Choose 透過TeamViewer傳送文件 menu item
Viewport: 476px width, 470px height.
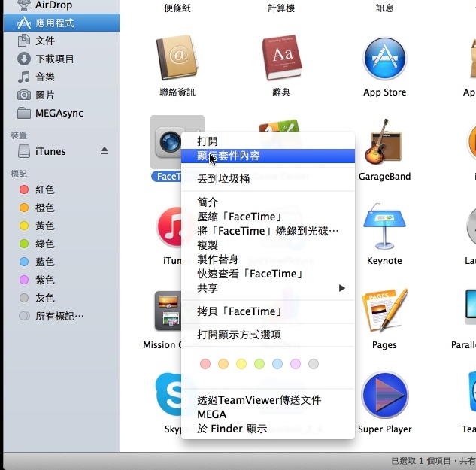268,400
